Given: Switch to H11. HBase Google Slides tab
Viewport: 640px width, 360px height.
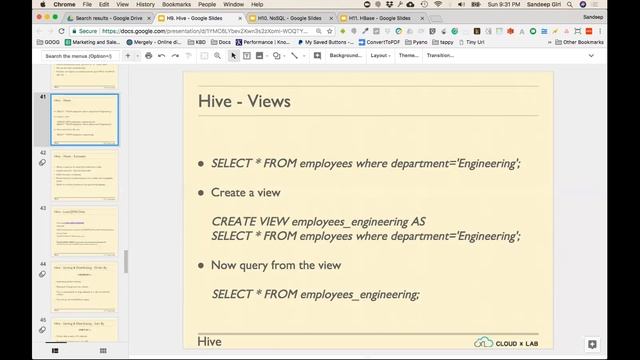Looking at the screenshot, I should (x=380, y=18).
